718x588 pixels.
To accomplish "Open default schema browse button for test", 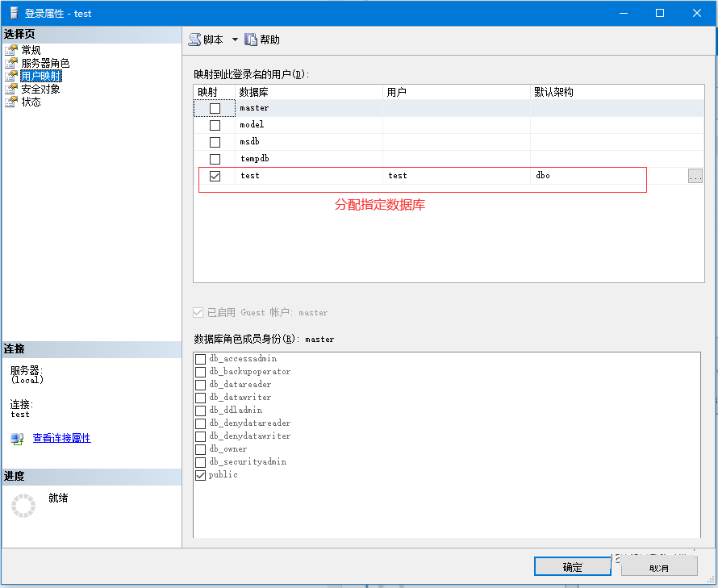I will tap(695, 176).
